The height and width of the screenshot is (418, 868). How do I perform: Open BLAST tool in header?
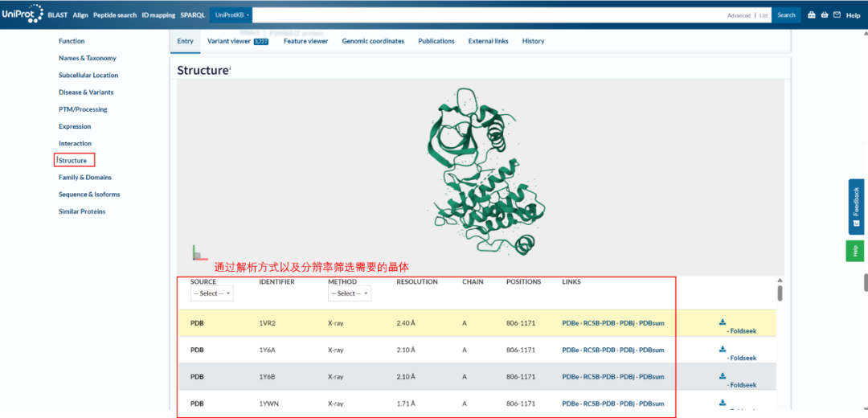[x=58, y=15]
